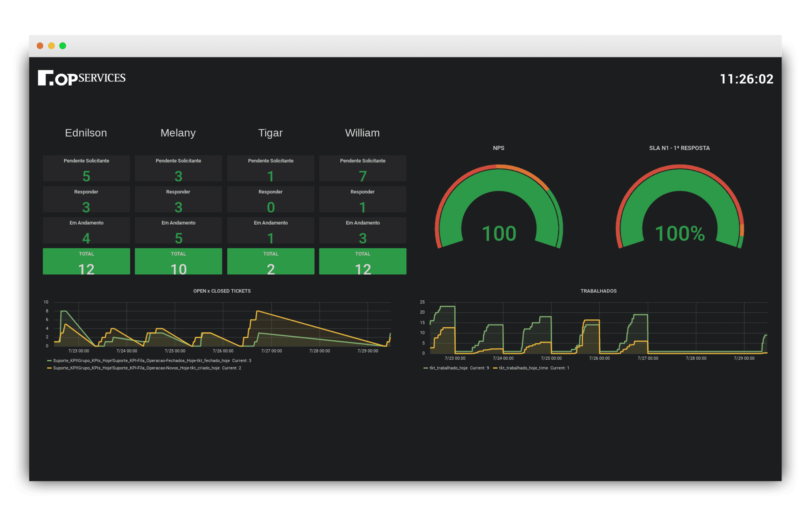Image resolution: width=812 pixels, height=517 pixels.
Task: Click the green maximize window dot
Action: (63, 46)
